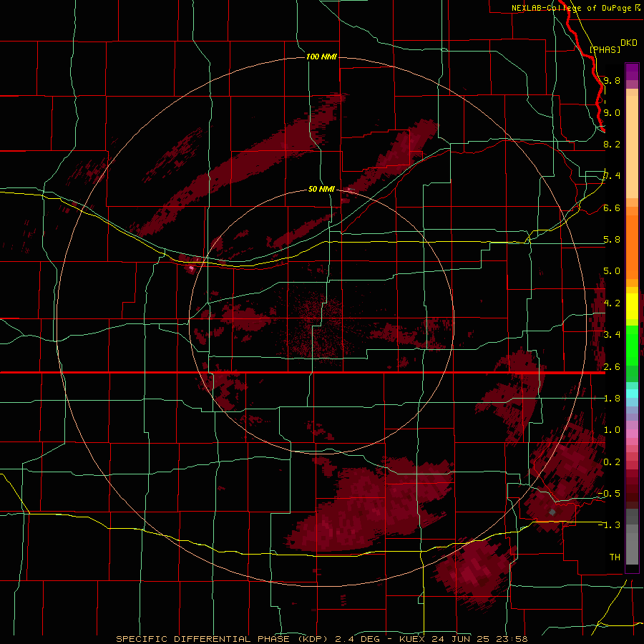Click the pink pixel in the western radar echo
Viewport: 644px width, 644px height.
coord(191,268)
